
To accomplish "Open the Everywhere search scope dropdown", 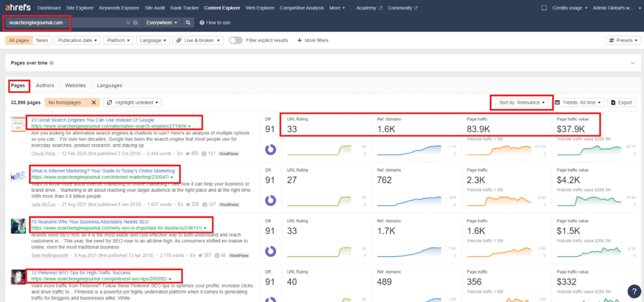I will [x=162, y=23].
